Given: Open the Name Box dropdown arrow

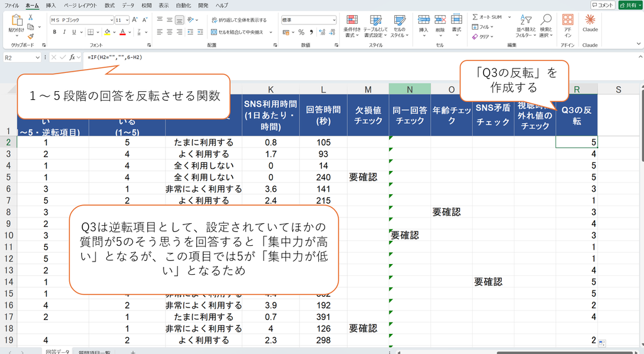Looking at the screenshot, I should click(37, 58).
